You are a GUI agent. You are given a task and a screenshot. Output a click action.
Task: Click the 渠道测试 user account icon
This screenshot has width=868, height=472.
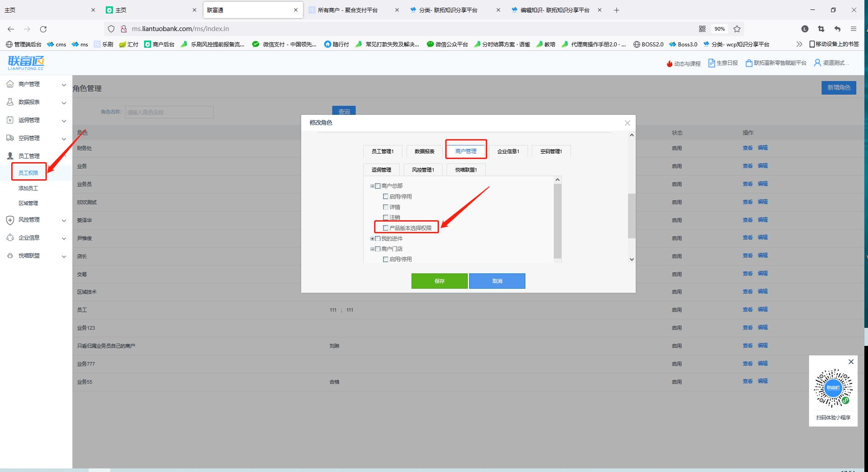click(x=817, y=63)
